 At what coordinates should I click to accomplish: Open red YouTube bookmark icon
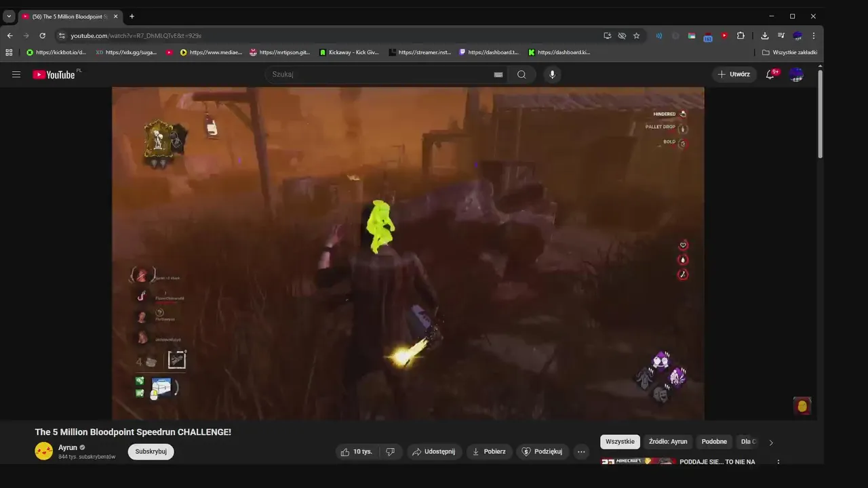click(x=170, y=52)
